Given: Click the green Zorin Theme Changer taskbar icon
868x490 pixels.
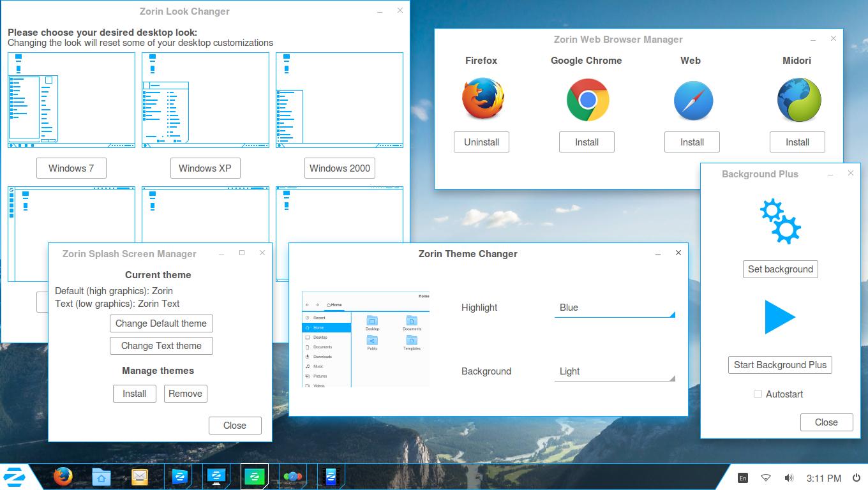Looking at the screenshot, I should tap(255, 477).
